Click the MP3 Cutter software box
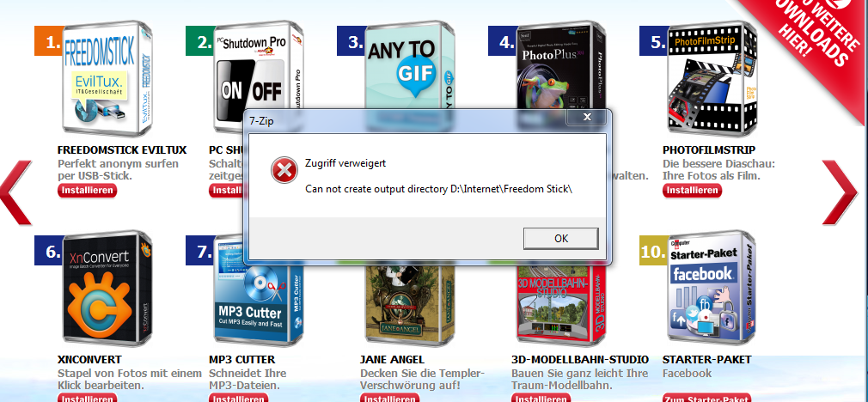The height and width of the screenshot is (402, 868). pos(258,304)
